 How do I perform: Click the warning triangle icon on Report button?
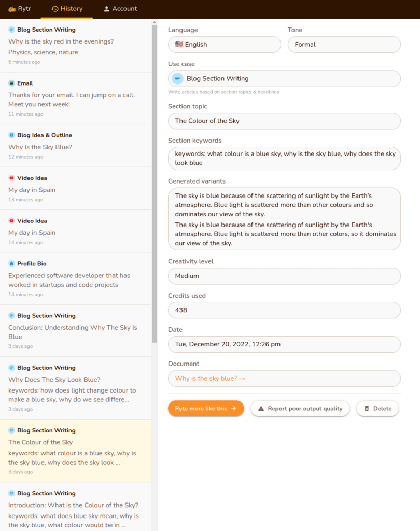click(x=261, y=409)
